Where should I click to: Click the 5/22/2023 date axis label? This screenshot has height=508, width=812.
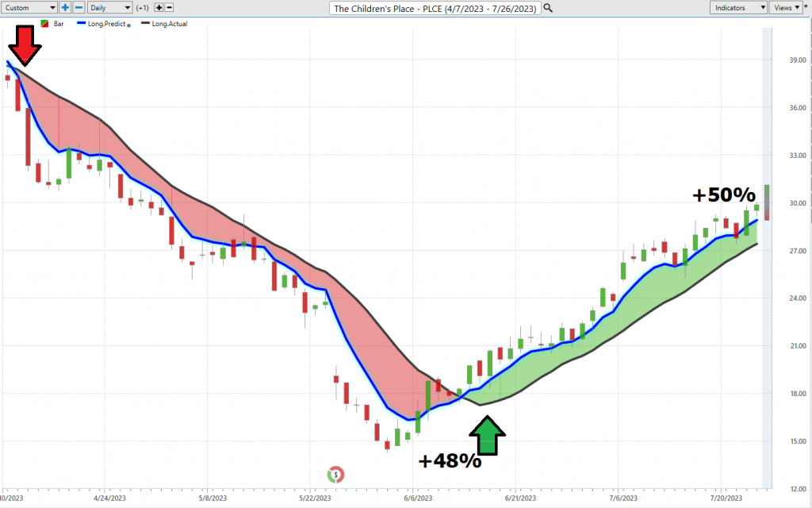[315, 498]
